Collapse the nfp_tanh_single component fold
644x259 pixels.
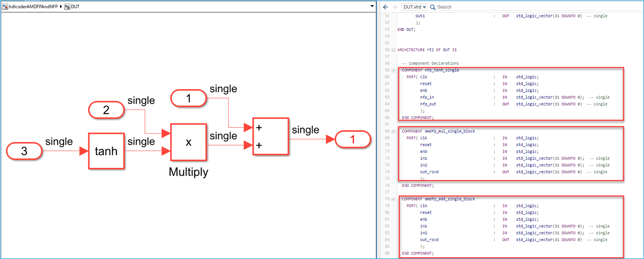pos(393,70)
